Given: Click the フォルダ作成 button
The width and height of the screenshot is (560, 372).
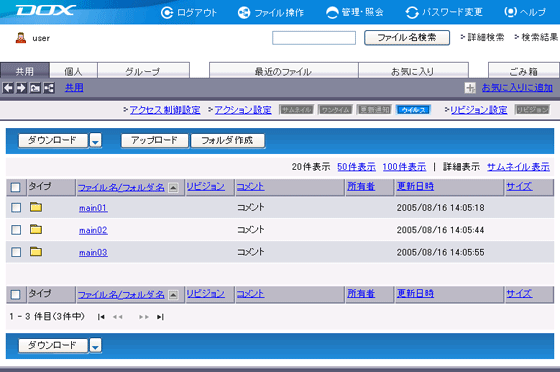Looking at the screenshot, I should 228,140.
